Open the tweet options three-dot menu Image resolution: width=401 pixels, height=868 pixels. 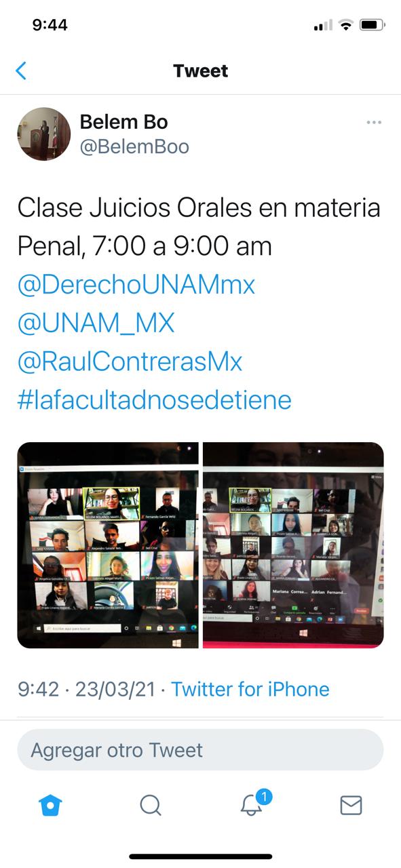pos(374,123)
